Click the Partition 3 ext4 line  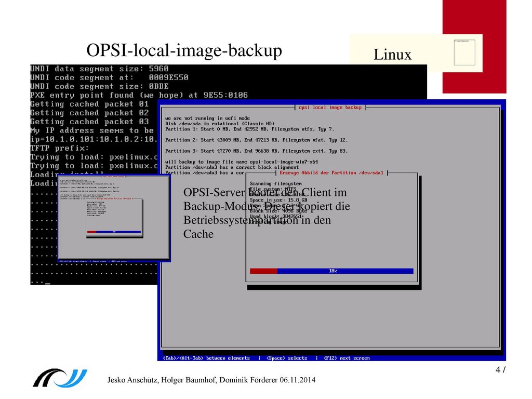(257, 151)
